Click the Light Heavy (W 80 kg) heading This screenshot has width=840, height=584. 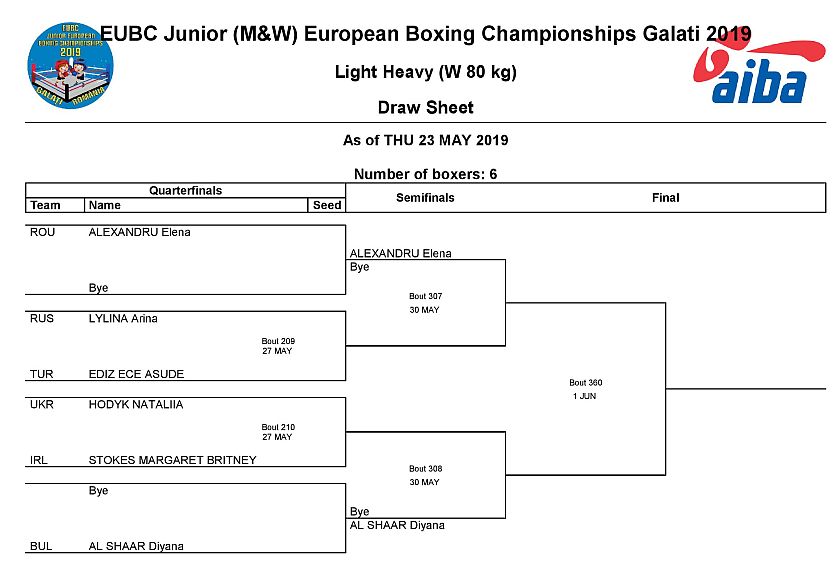point(425,72)
